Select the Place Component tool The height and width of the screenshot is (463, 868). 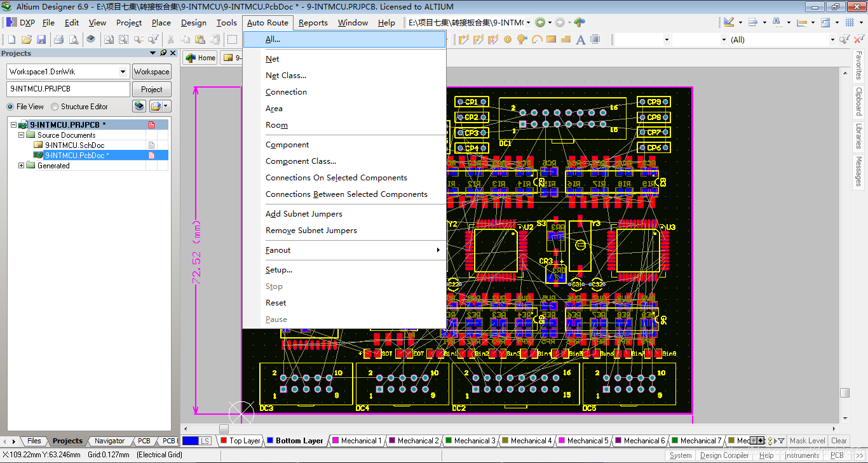click(595, 39)
